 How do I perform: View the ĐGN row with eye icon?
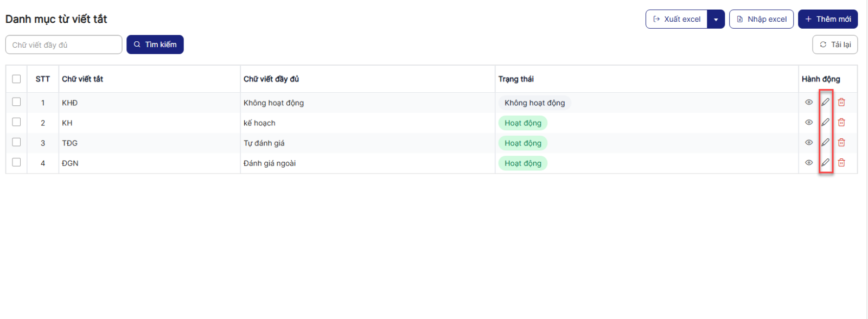click(809, 163)
